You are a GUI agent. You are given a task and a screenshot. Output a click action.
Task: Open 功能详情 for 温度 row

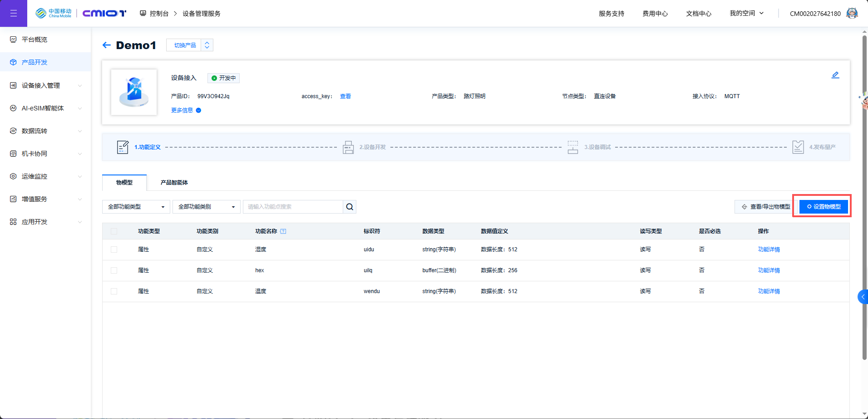[x=769, y=291]
